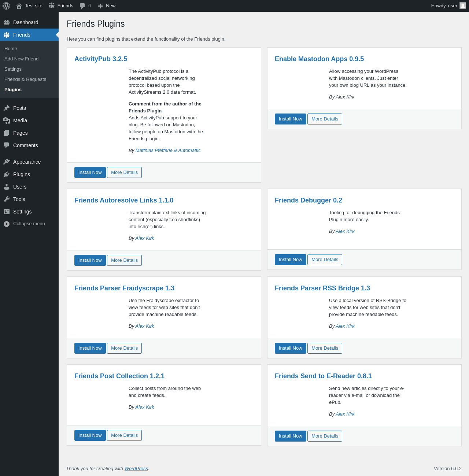View More Details for Friends Parser Fraidyscrape
The width and height of the screenshot is (469, 476).
124,348
